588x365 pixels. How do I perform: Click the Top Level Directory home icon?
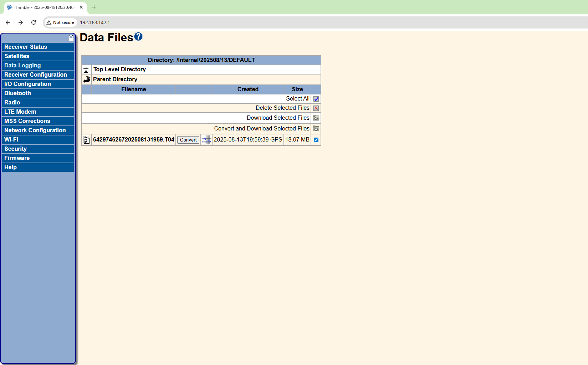click(86, 70)
